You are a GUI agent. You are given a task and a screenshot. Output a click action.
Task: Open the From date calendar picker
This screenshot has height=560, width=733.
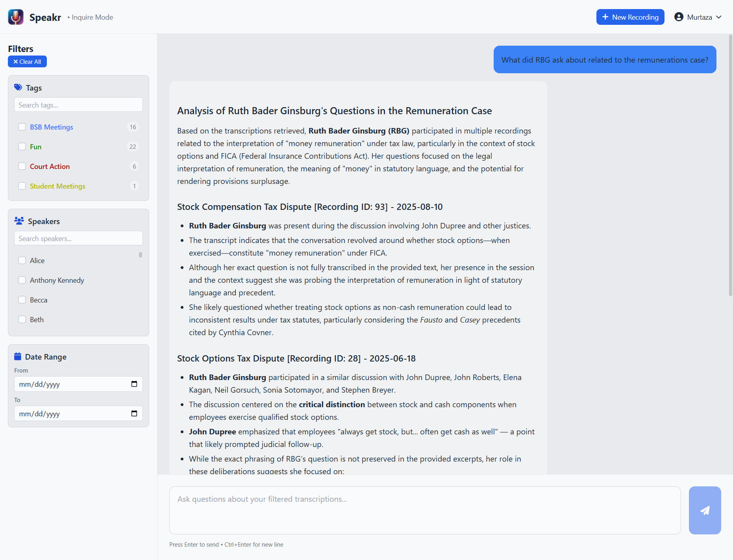click(x=134, y=384)
